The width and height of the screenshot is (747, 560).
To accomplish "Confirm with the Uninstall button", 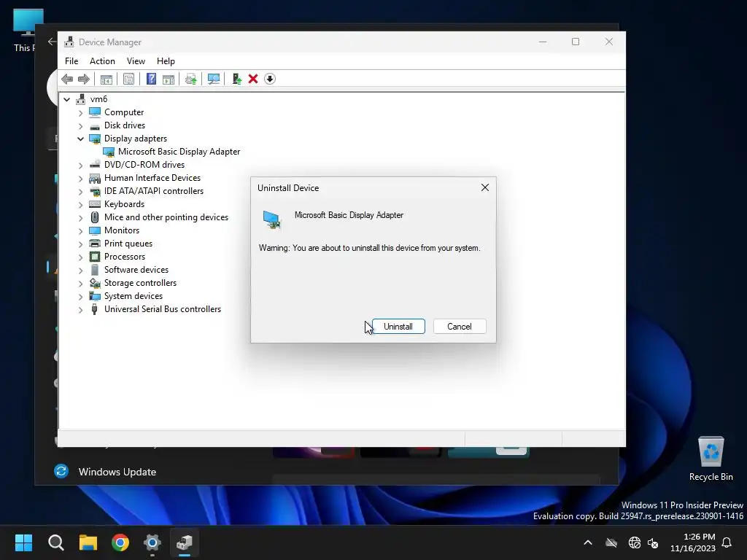I will pyautogui.click(x=398, y=327).
